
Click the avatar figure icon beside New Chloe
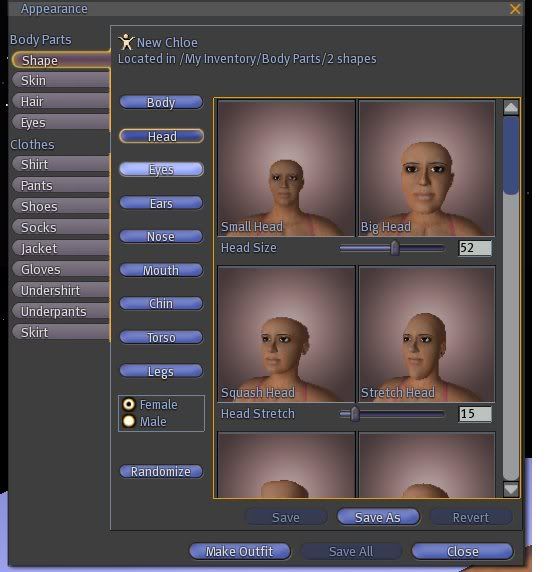(126, 42)
